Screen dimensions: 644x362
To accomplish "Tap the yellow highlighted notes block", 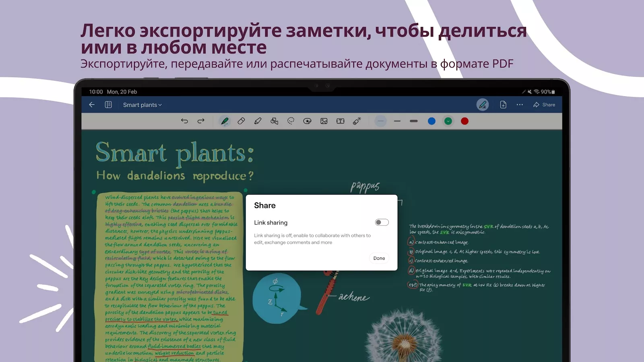I will click(170, 277).
